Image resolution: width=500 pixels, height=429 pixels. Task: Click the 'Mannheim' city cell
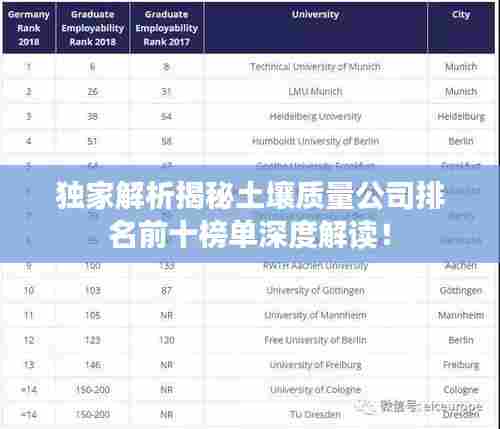461,315
